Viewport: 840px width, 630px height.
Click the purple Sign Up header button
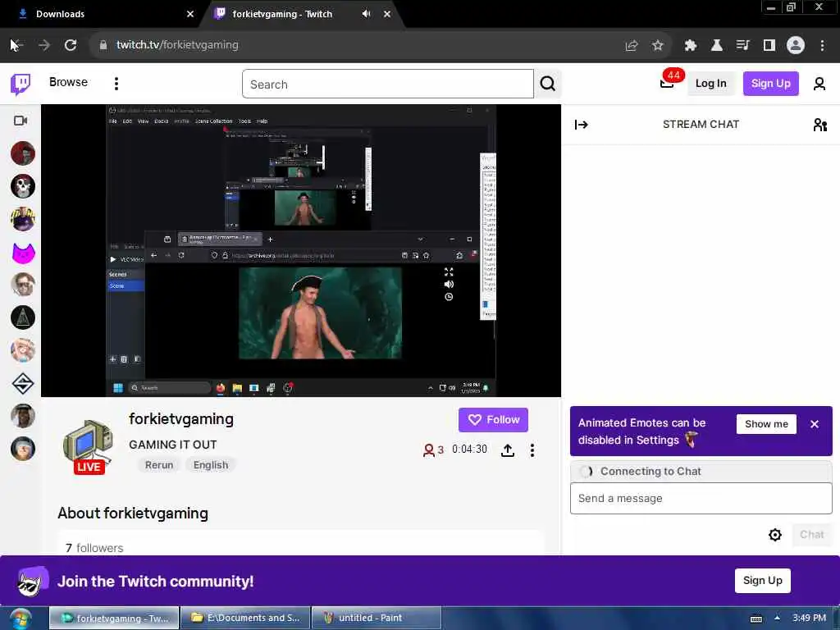pos(770,84)
